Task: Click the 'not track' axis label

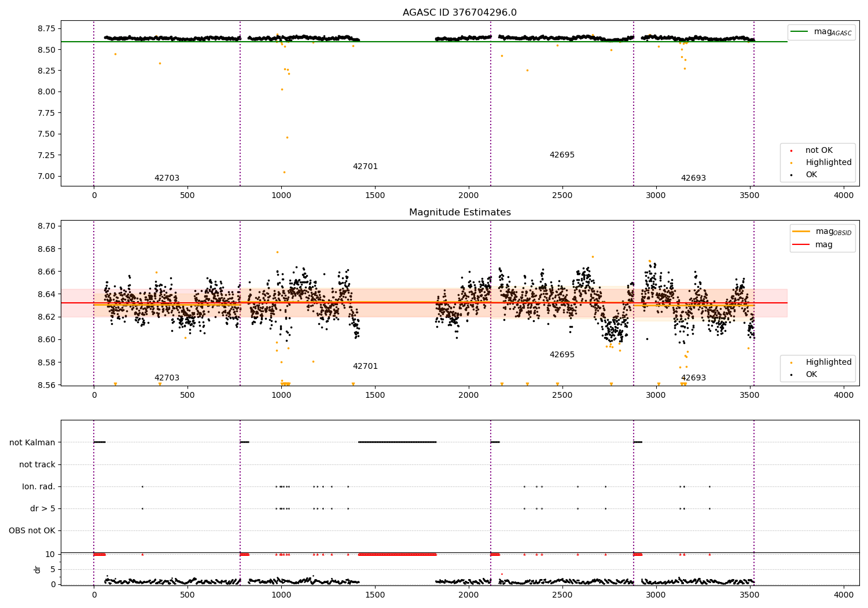Action: click(37, 464)
